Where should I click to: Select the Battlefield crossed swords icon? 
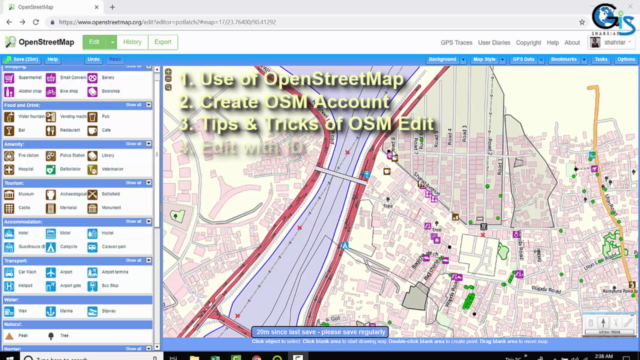[93, 194]
